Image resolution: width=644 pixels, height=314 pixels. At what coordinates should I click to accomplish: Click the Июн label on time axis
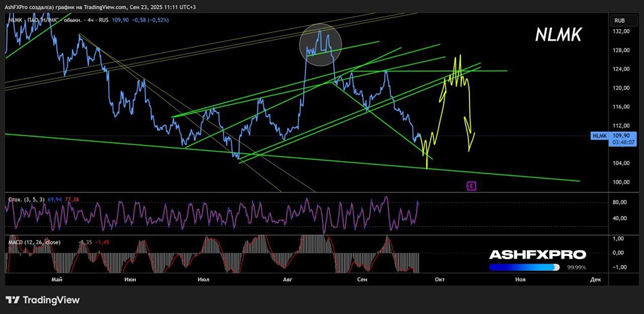coord(130,279)
